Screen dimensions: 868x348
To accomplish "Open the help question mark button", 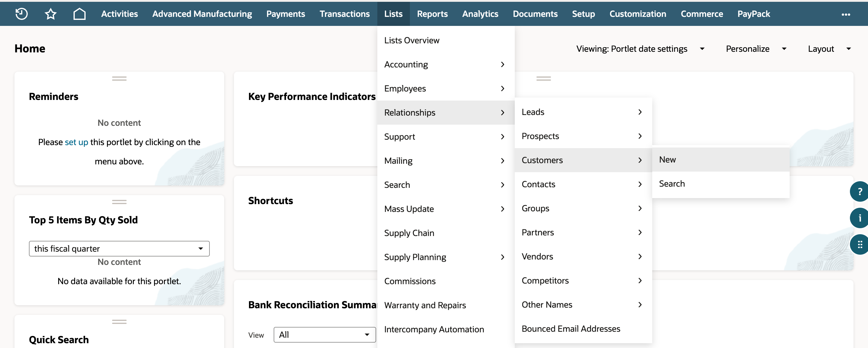I will 859,191.
